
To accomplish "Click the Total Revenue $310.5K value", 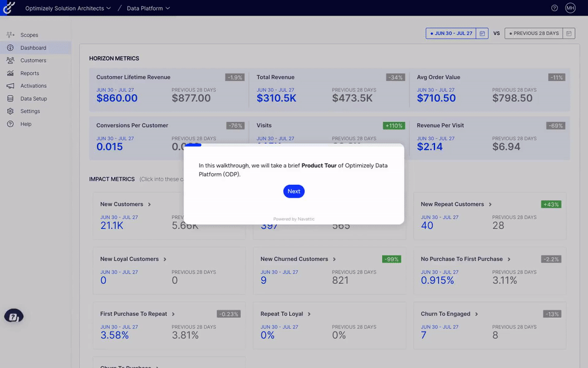I will coord(276,98).
